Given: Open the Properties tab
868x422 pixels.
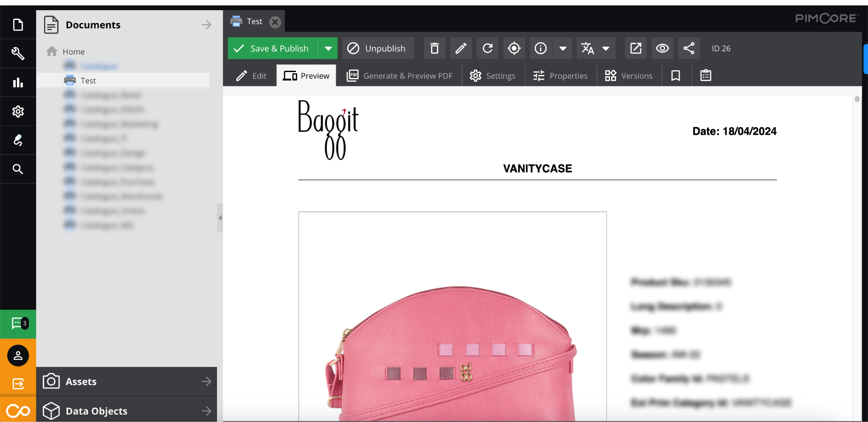Looking at the screenshot, I should [560, 76].
